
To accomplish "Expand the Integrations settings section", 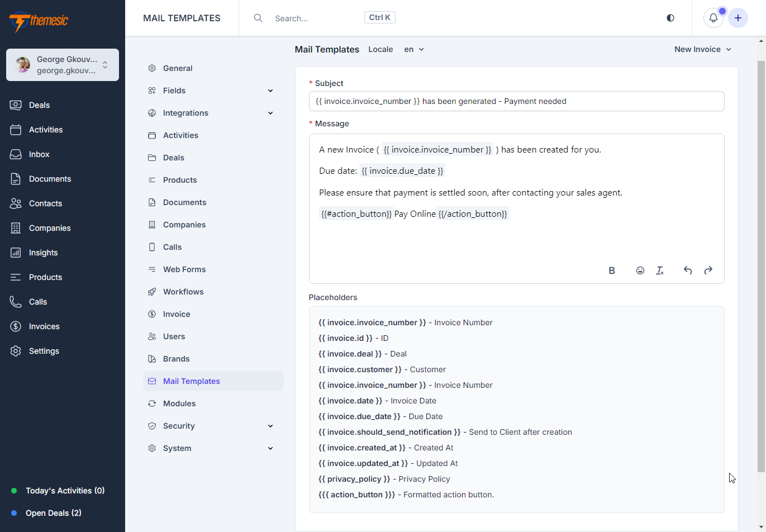I will (213, 113).
